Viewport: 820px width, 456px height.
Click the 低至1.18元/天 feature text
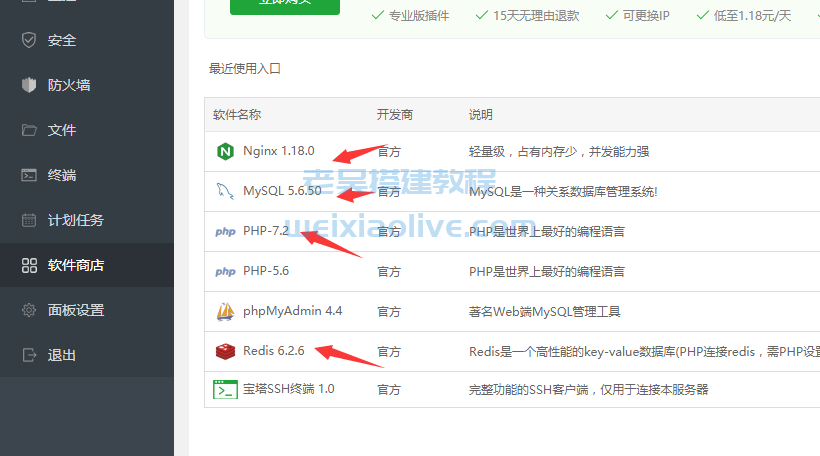point(752,16)
